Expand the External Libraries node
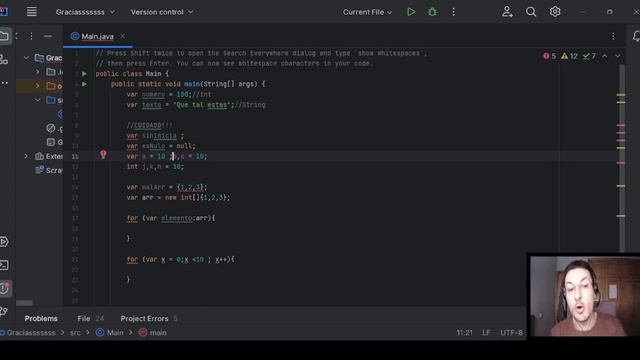This screenshot has width=640, height=360. 27,156
